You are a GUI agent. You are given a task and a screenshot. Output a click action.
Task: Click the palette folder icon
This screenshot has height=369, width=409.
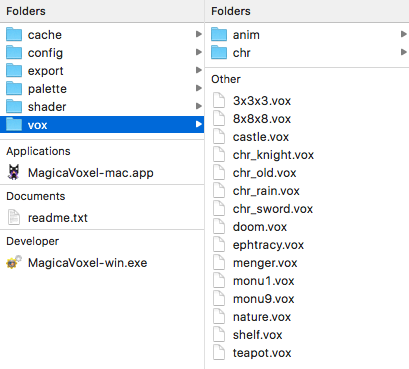click(14, 88)
